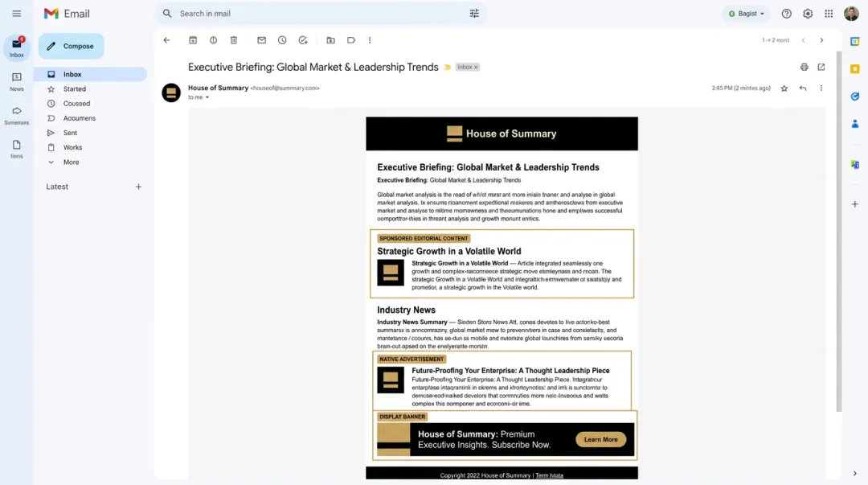Image resolution: width=868 pixels, height=485 pixels.
Task: Open email in a new window
Action: [x=821, y=67]
